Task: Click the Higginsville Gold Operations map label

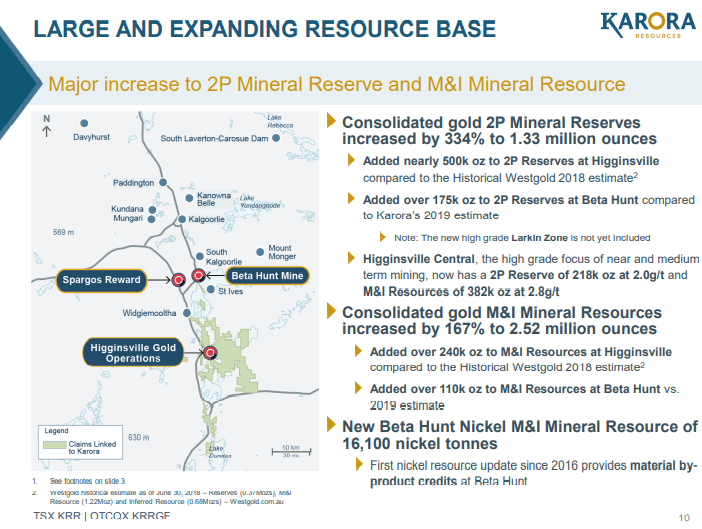Action: coord(133,353)
